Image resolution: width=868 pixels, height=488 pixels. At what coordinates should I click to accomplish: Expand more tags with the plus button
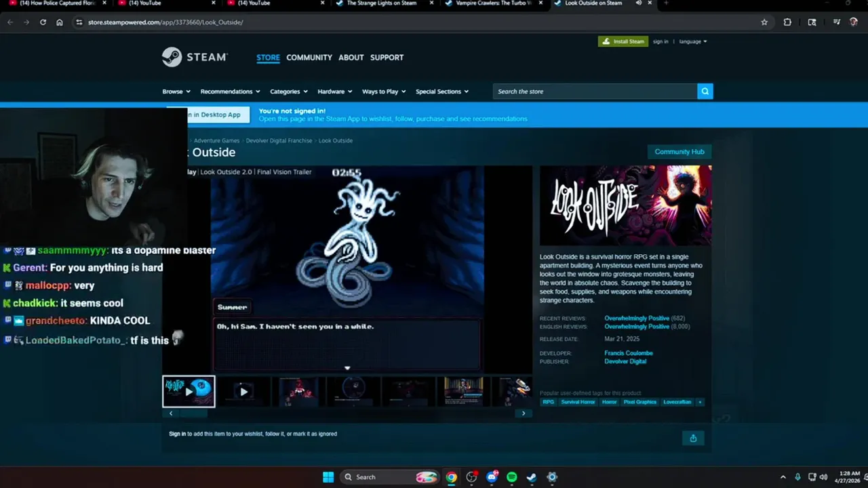pyautogui.click(x=700, y=402)
